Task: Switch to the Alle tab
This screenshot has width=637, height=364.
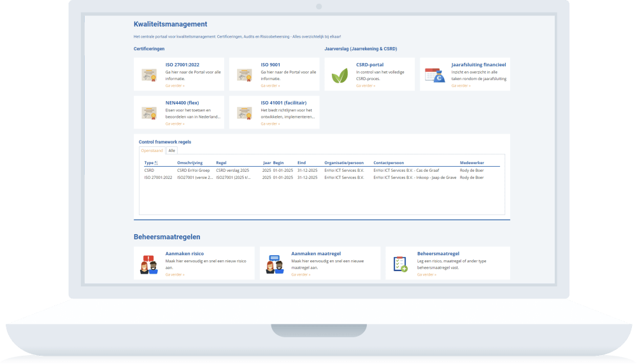Action: 171,151
